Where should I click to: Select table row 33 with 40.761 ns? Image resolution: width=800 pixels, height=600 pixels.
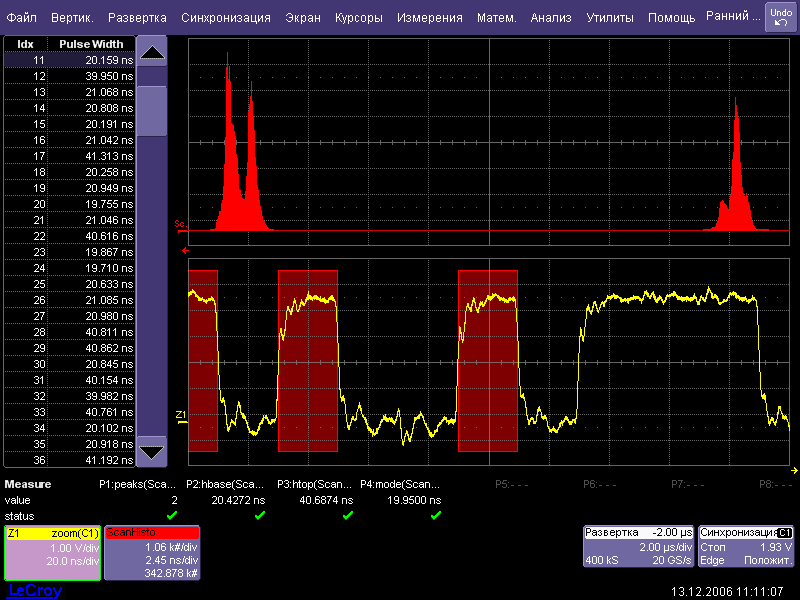[x=70, y=412]
